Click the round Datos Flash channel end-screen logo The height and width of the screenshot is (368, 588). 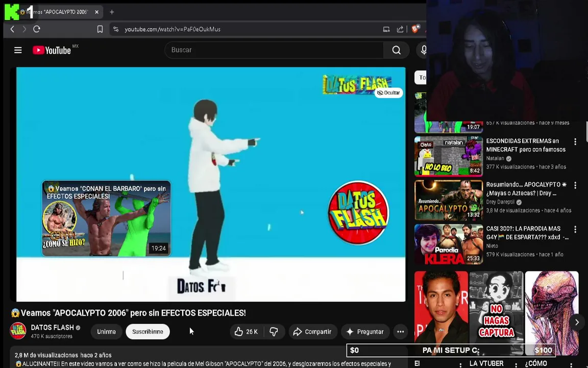pos(358,213)
